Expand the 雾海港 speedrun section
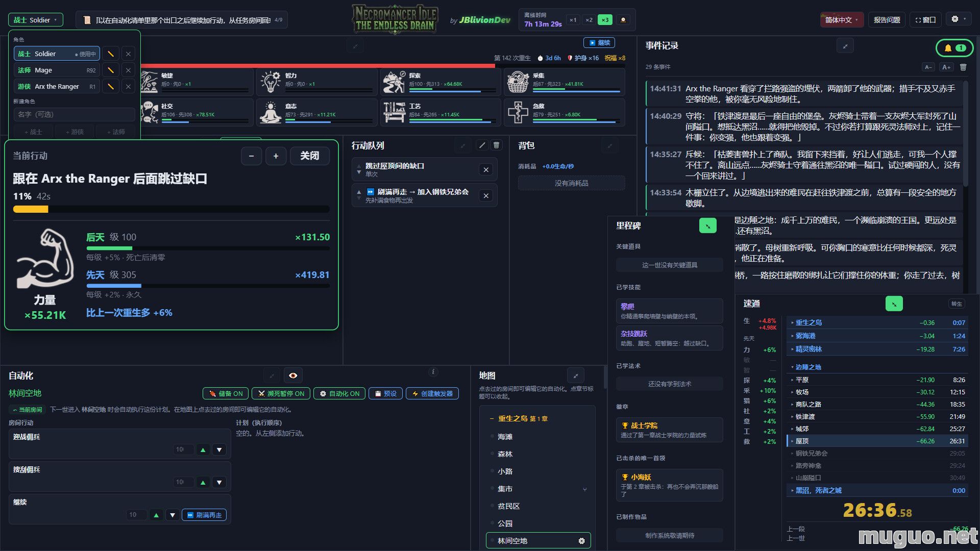The image size is (980, 551). 878,336
